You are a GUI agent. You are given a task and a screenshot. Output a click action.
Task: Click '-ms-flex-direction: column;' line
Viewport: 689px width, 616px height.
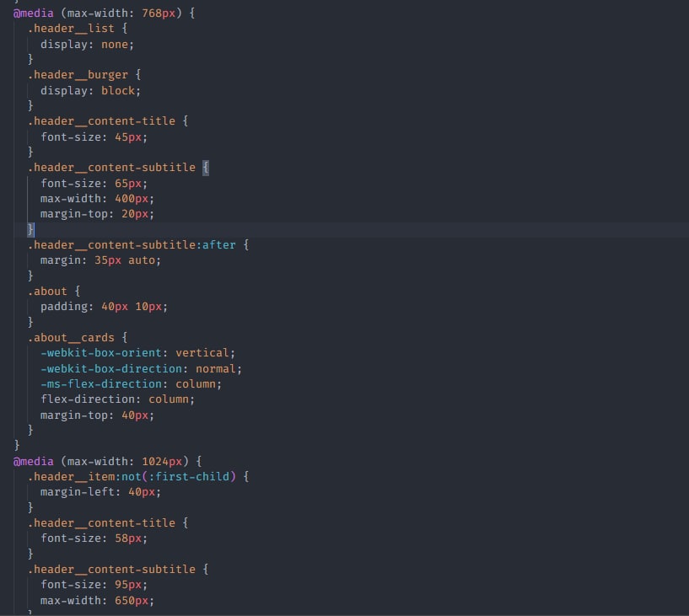pos(131,384)
